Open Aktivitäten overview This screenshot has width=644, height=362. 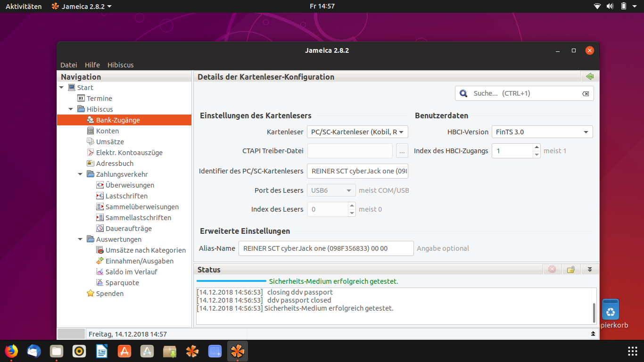pyautogui.click(x=24, y=6)
